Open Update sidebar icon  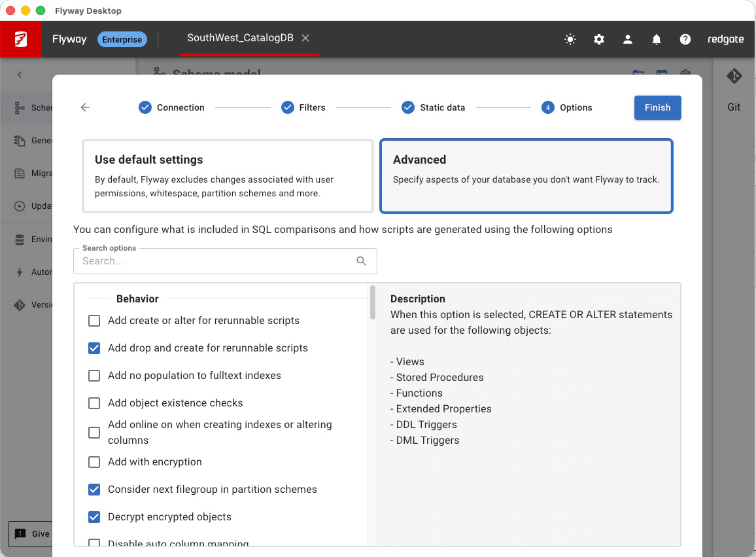click(19, 206)
